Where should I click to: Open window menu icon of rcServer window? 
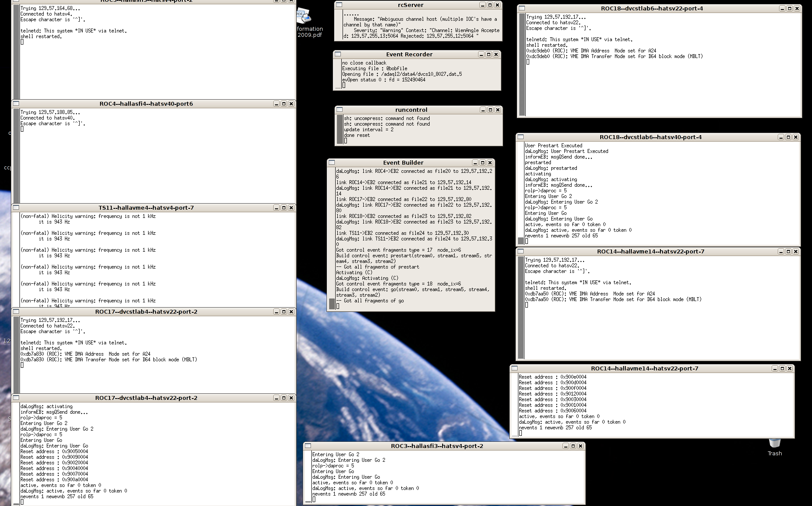pos(340,5)
